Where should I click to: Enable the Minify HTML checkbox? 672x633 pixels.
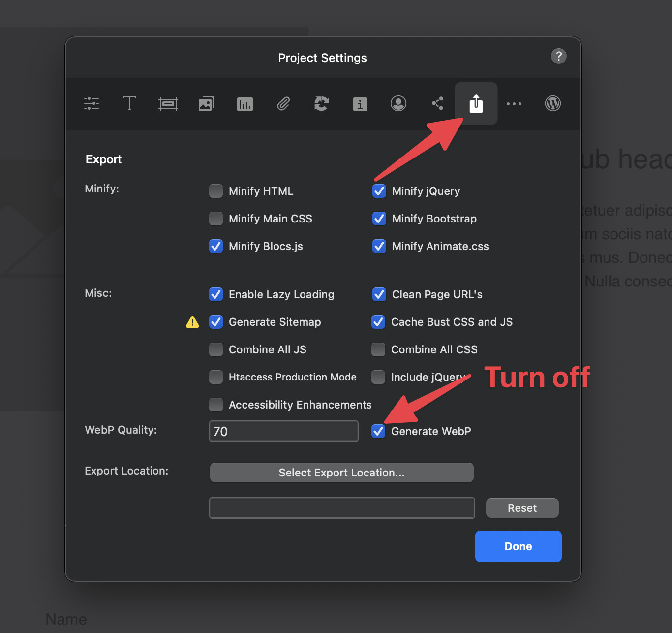tap(216, 191)
